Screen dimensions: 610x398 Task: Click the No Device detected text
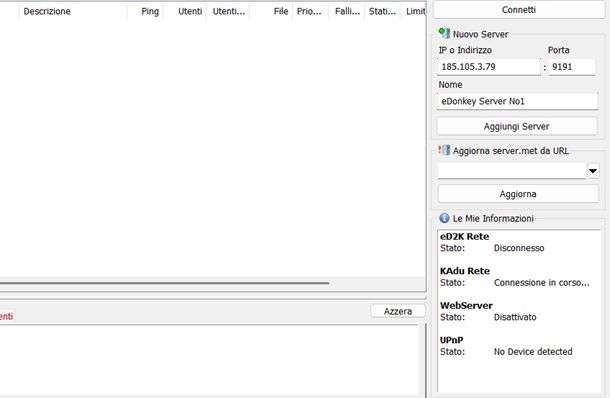click(533, 352)
